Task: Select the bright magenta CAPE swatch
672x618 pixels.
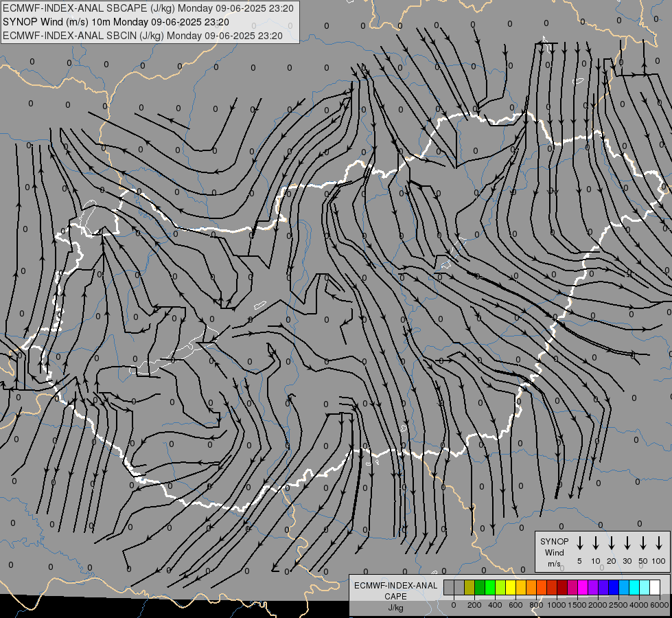Action: [x=583, y=587]
